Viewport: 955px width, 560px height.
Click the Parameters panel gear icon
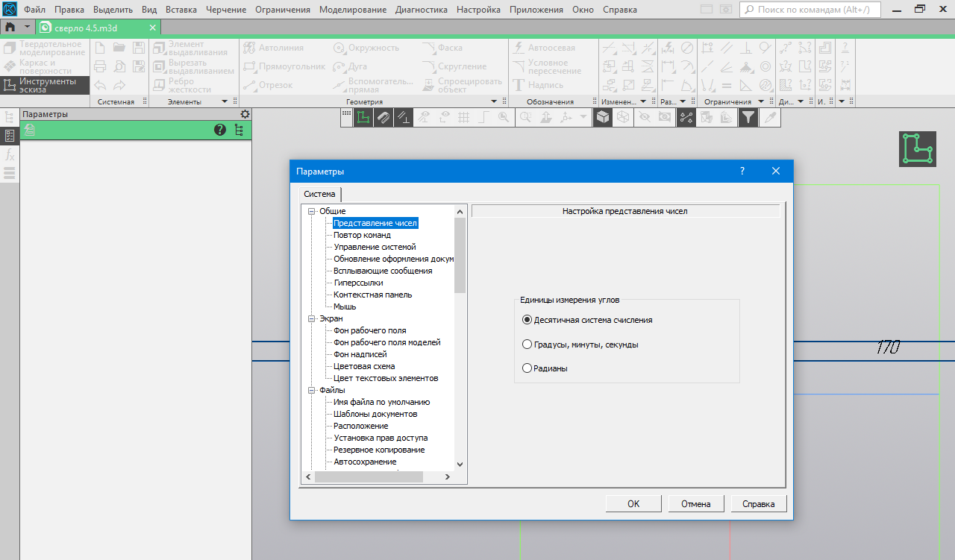click(x=245, y=114)
